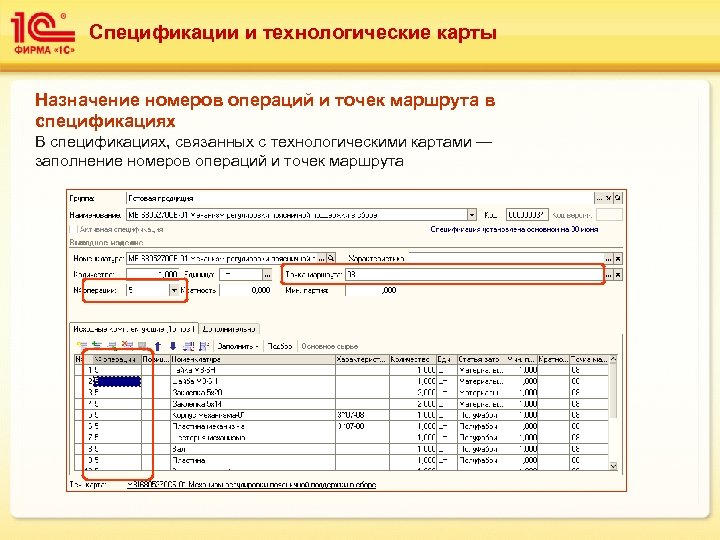Open selection for the Группа field
Viewport: 720px width, 540px height.
tap(599, 198)
